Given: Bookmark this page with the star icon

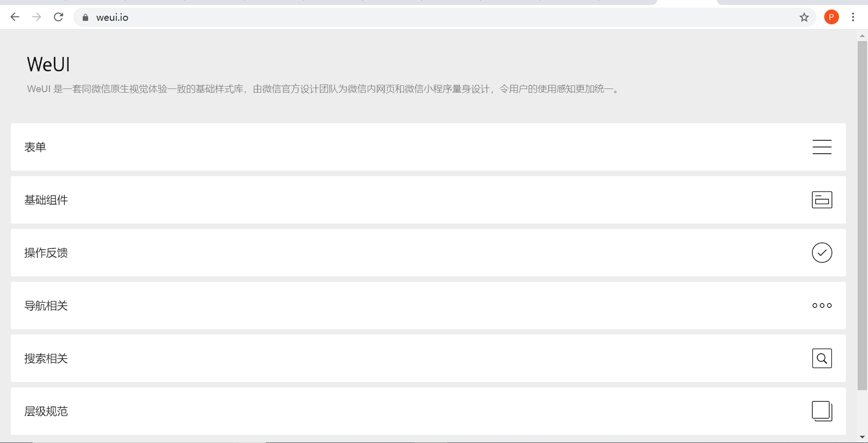Looking at the screenshot, I should [804, 17].
